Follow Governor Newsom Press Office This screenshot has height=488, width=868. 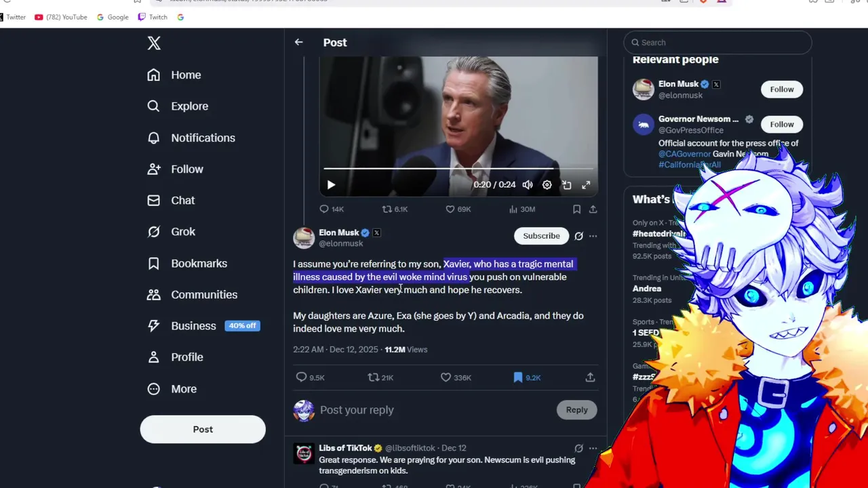(x=782, y=124)
